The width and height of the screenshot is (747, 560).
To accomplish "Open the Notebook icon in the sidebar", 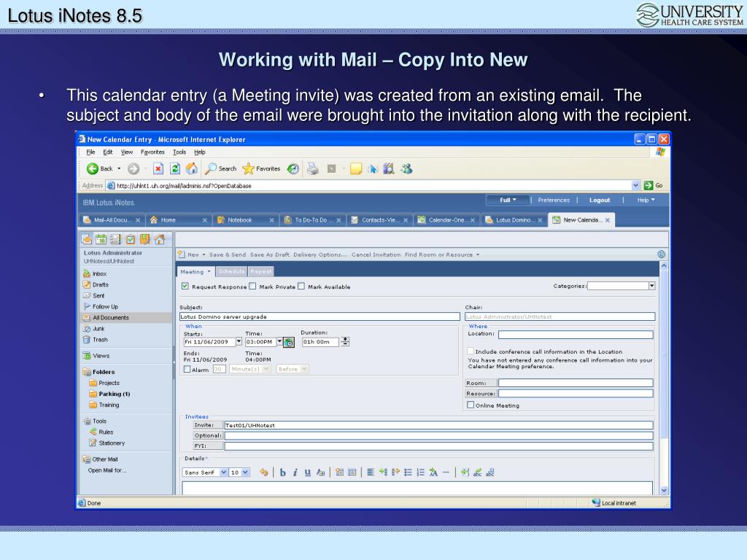I will pos(145,239).
